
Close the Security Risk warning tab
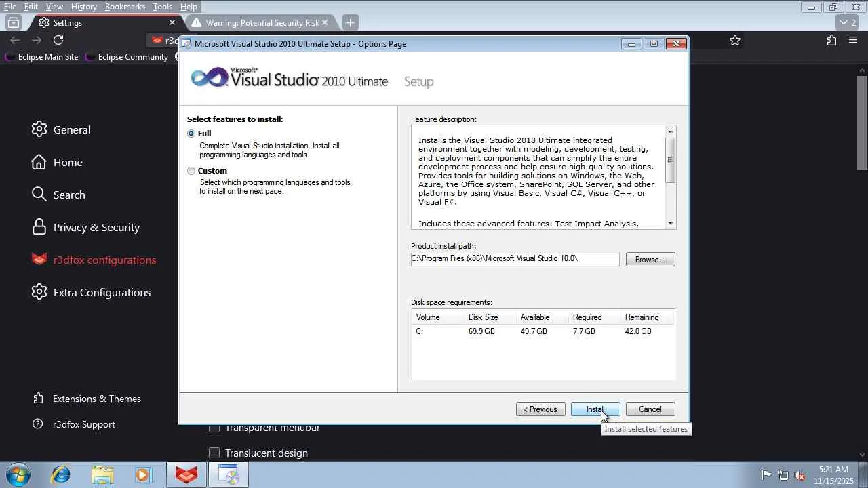(325, 22)
